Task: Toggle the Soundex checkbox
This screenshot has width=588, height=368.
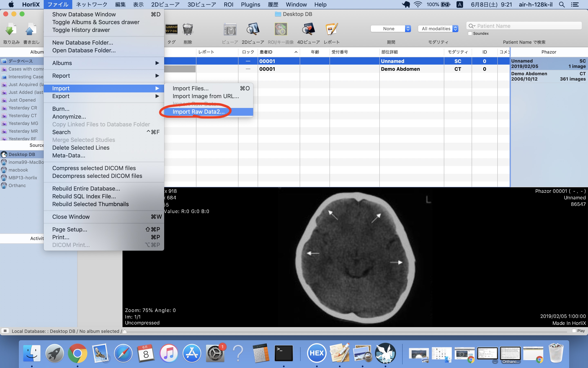Action: click(470, 33)
